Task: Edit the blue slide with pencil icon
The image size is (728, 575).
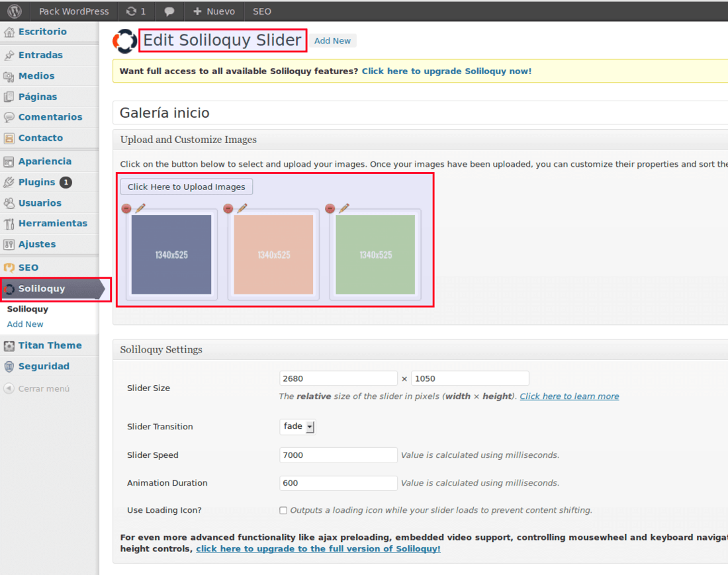Action: click(x=140, y=208)
